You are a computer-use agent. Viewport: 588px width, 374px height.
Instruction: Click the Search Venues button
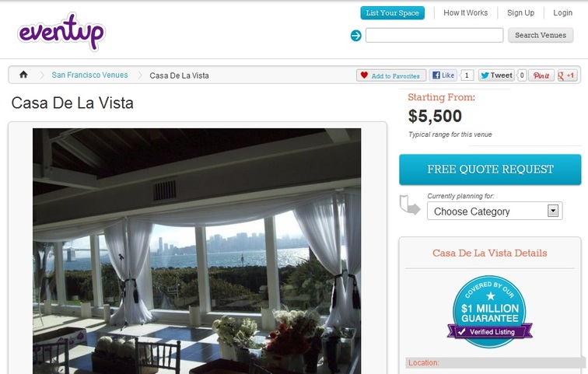pyautogui.click(x=541, y=35)
